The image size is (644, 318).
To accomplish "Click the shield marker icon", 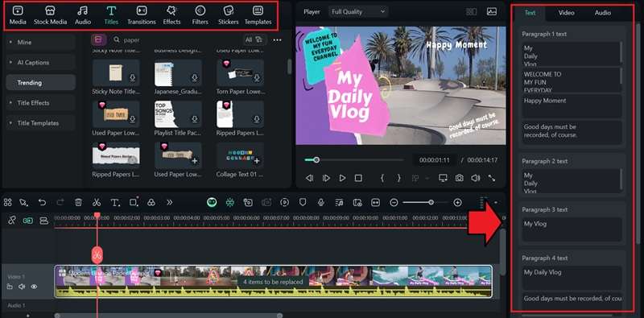I will pyautogui.click(x=303, y=202).
